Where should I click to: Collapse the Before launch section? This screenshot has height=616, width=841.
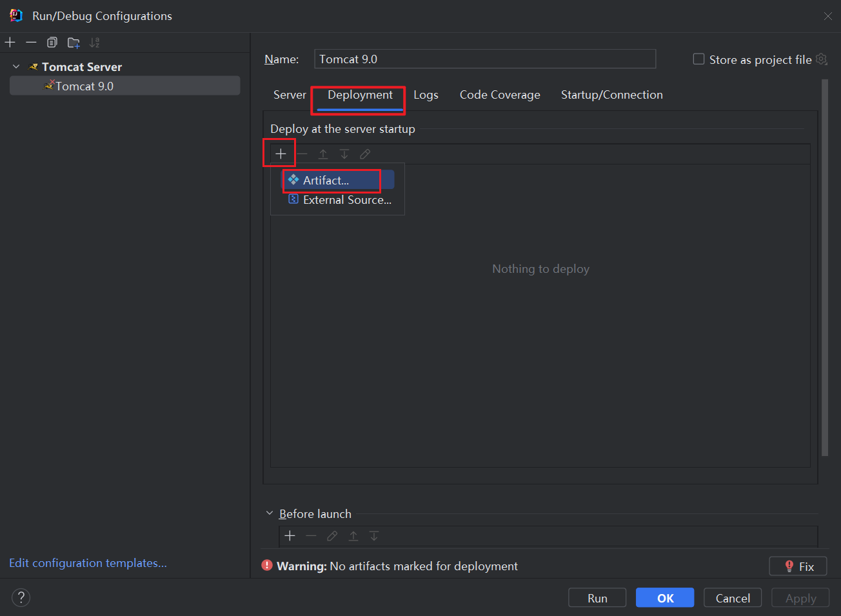270,513
